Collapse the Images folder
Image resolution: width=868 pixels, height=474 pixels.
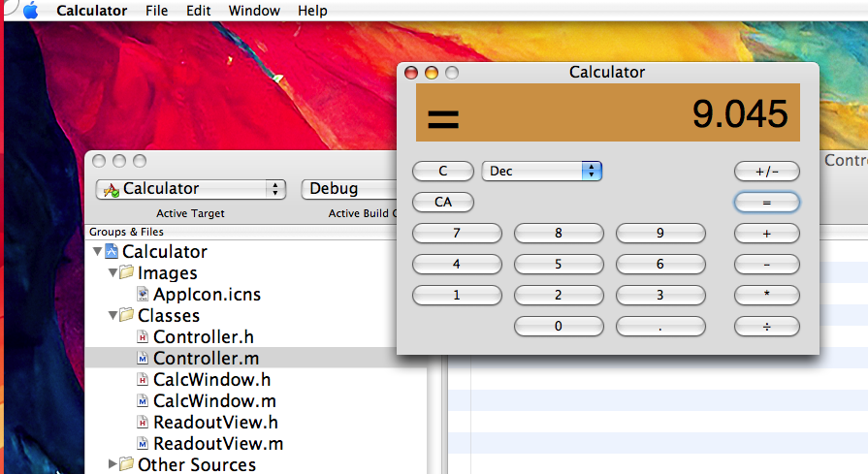[x=113, y=272]
